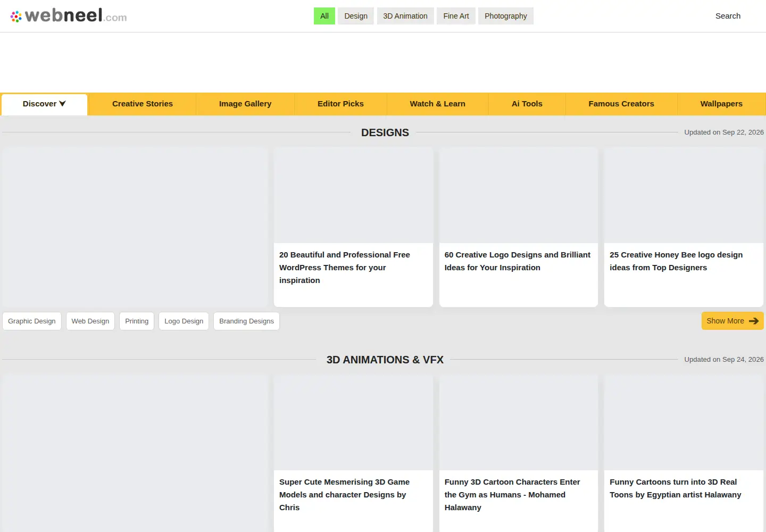Open 60 Creative Logo Designs article title
This screenshot has height=532, width=766.
[x=518, y=261]
